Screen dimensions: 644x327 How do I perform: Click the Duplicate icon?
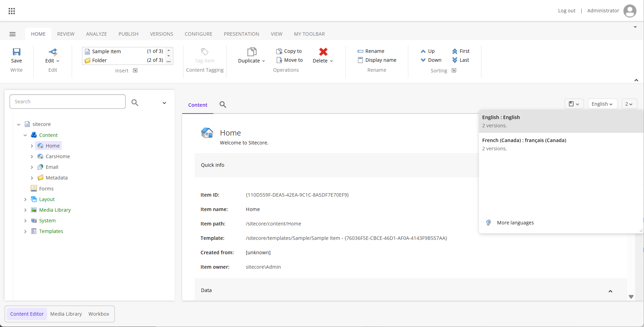pyautogui.click(x=252, y=52)
